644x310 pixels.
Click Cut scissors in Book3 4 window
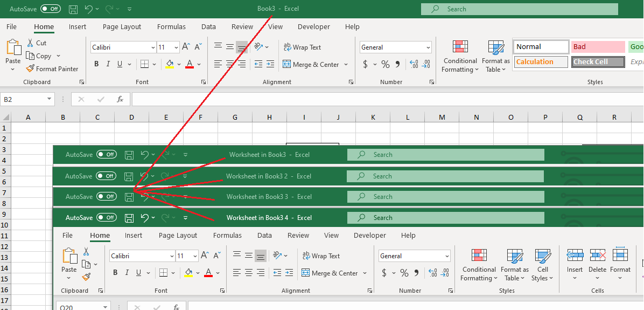click(86, 251)
